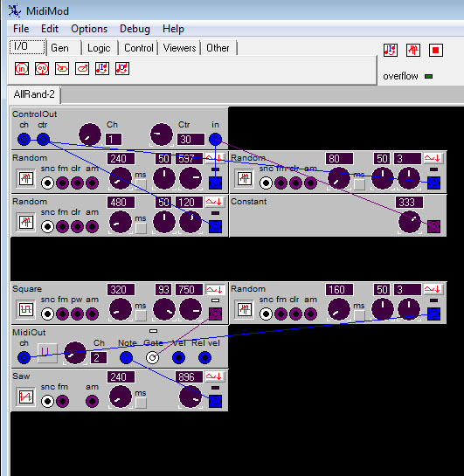Toggle the ms checkbox on Saw module
Image resolution: width=464 pixels, height=476 pixels.
pyautogui.click(x=141, y=403)
